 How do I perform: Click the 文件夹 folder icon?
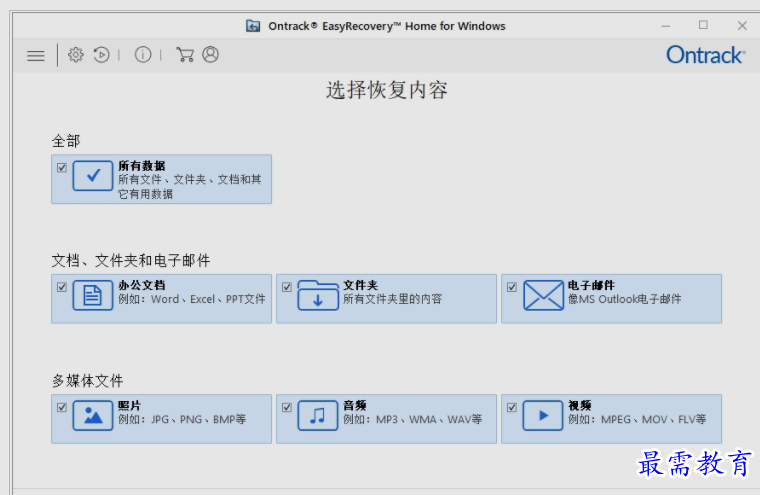[x=318, y=295]
